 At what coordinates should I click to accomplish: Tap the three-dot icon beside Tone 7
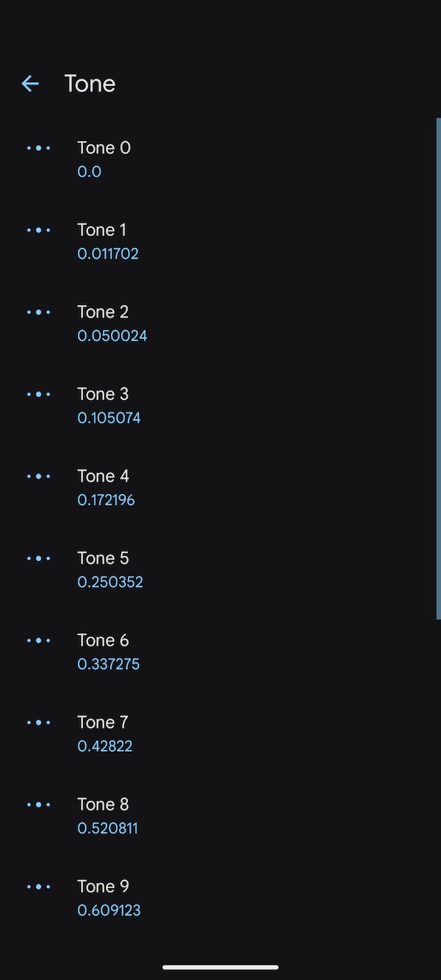click(x=38, y=723)
